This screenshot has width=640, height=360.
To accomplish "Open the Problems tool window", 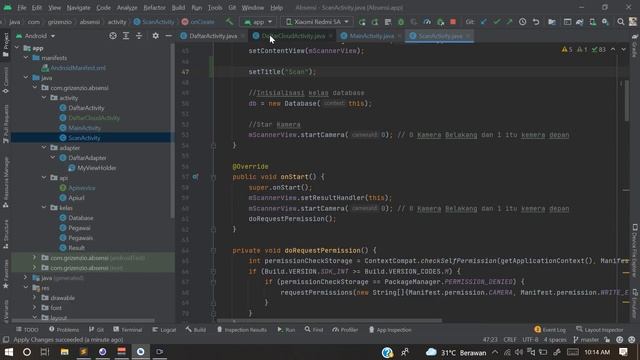I will (64, 329).
